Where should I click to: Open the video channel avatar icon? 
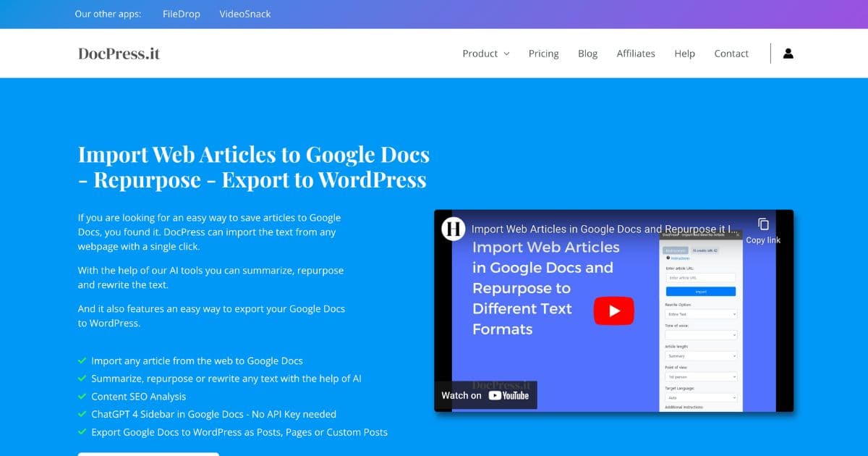pyautogui.click(x=454, y=229)
